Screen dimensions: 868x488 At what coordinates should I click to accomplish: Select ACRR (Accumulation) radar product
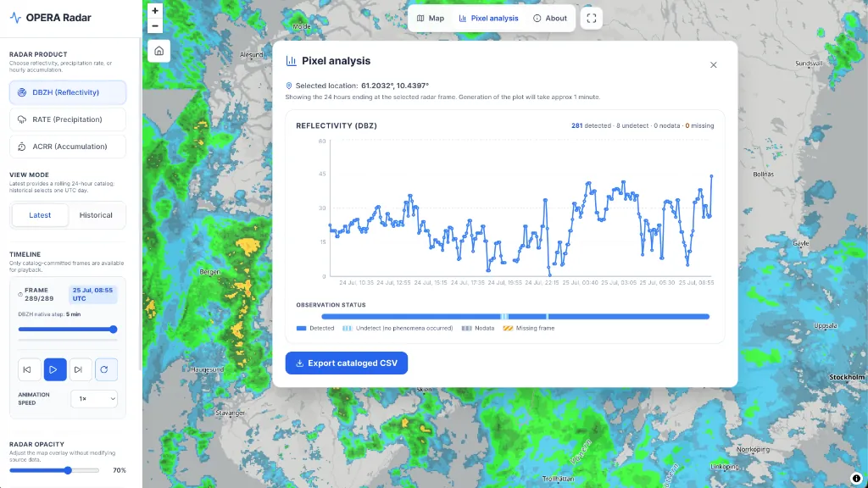(68, 147)
